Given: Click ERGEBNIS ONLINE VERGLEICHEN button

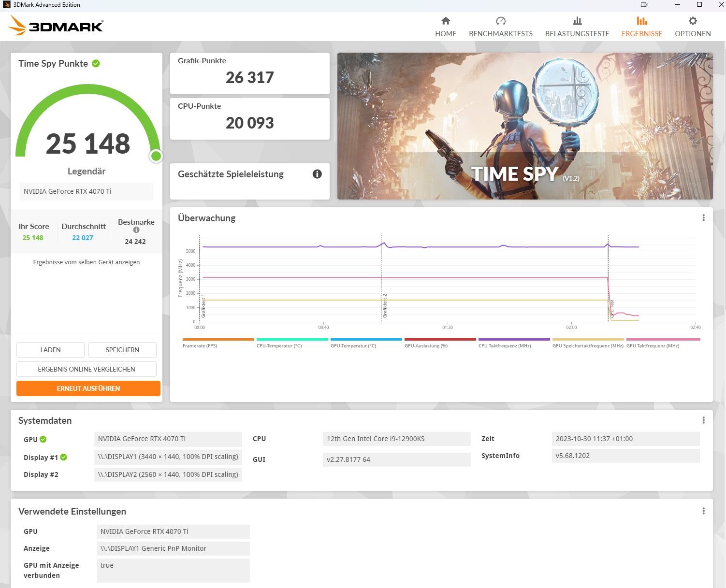Looking at the screenshot, I should 87,369.
